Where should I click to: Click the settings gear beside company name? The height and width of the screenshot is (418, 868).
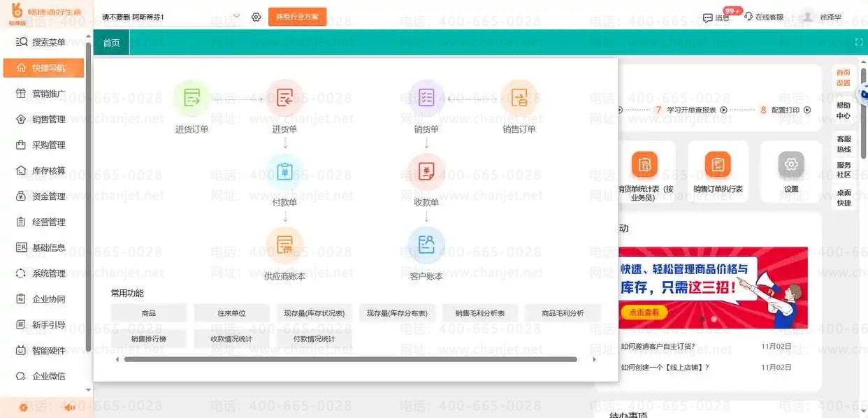(256, 17)
